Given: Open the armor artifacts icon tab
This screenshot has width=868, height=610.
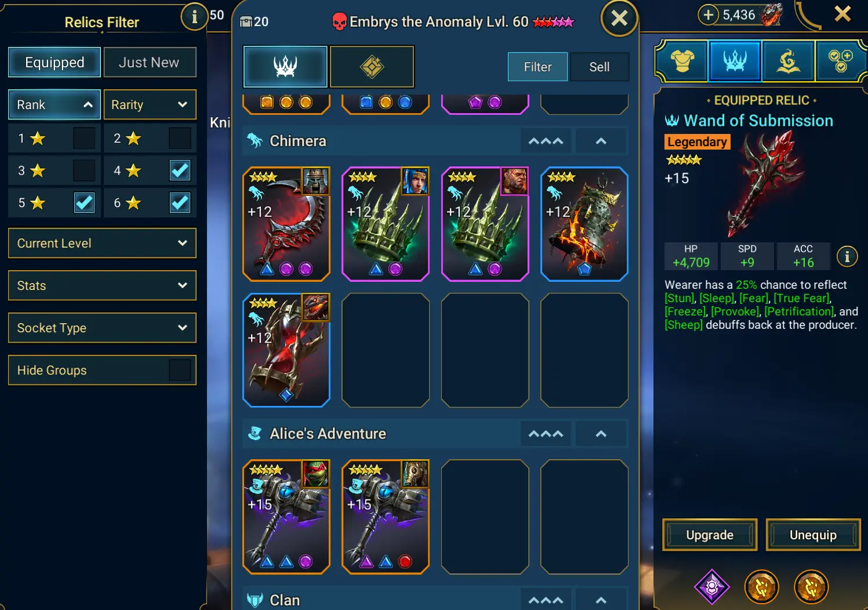Looking at the screenshot, I should pyautogui.click(x=682, y=60).
